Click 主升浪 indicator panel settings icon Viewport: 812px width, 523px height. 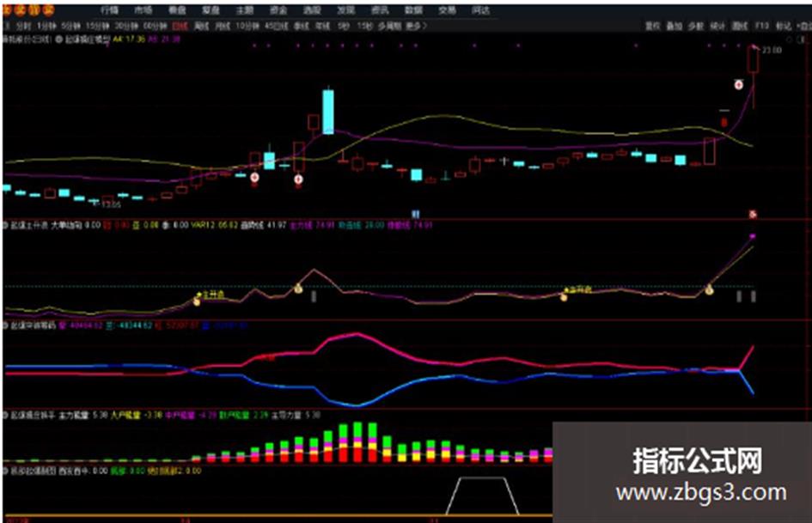pyautogui.click(x=6, y=225)
